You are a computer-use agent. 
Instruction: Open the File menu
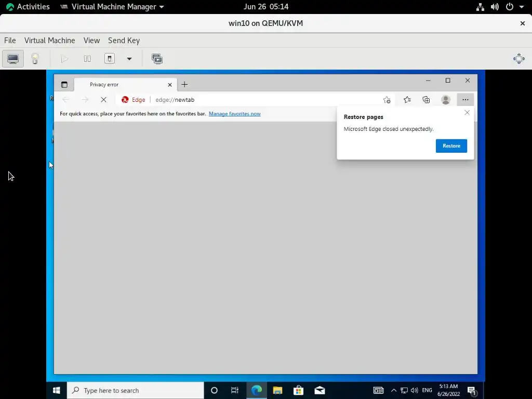10,41
